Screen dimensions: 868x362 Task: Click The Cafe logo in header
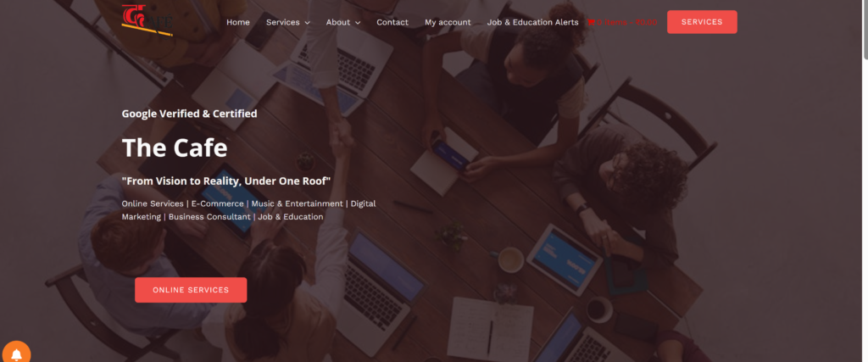[147, 20]
